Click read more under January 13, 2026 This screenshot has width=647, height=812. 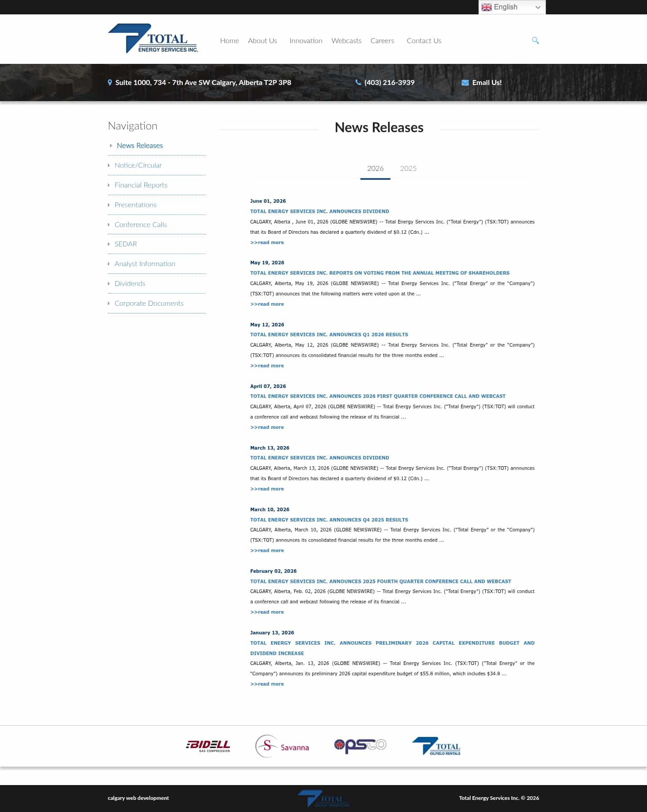click(x=267, y=684)
